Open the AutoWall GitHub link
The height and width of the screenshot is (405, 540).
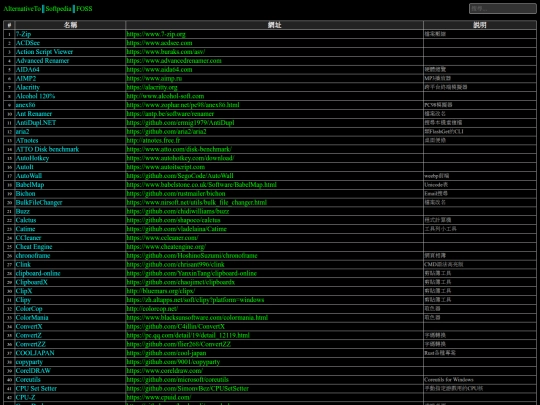pos(180,176)
